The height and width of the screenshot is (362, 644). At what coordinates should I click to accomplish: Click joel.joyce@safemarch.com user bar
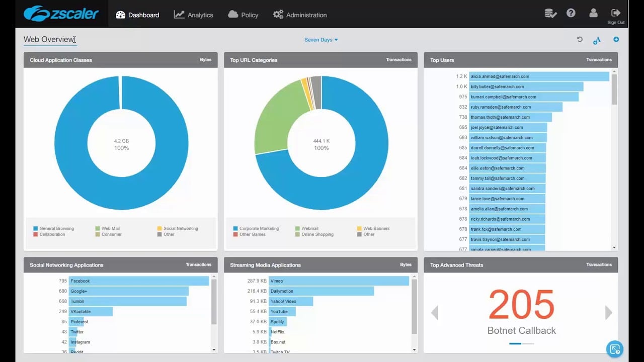coord(508,127)
